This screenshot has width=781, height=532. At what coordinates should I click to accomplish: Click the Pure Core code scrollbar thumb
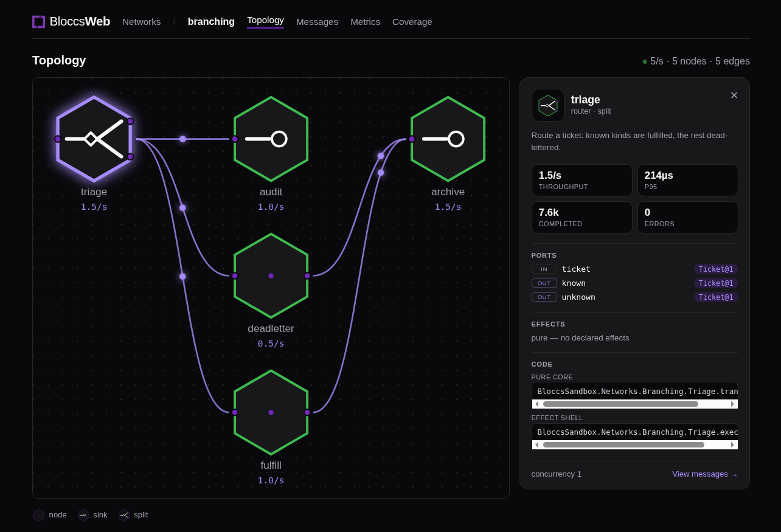[620, 404]
